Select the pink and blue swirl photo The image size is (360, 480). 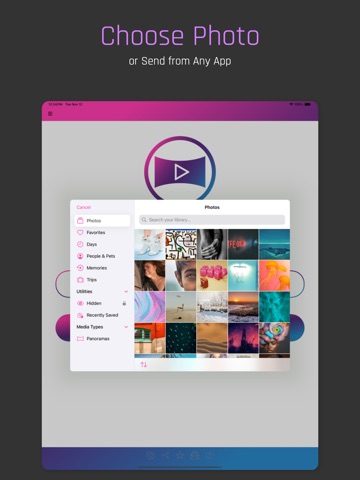[150, 307]
